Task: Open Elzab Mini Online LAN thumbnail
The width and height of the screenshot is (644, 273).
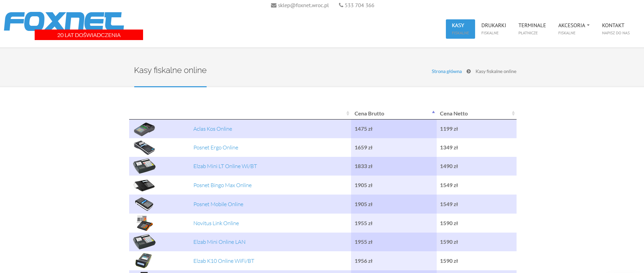Action: pos(144,242)
